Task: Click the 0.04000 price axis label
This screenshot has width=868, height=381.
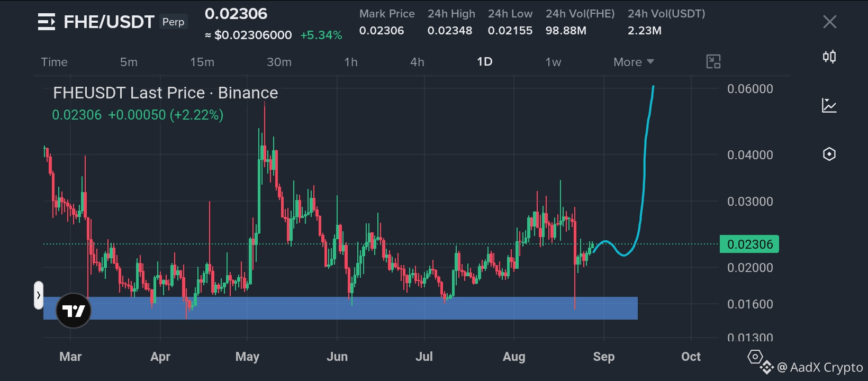Action: point(750,155)
